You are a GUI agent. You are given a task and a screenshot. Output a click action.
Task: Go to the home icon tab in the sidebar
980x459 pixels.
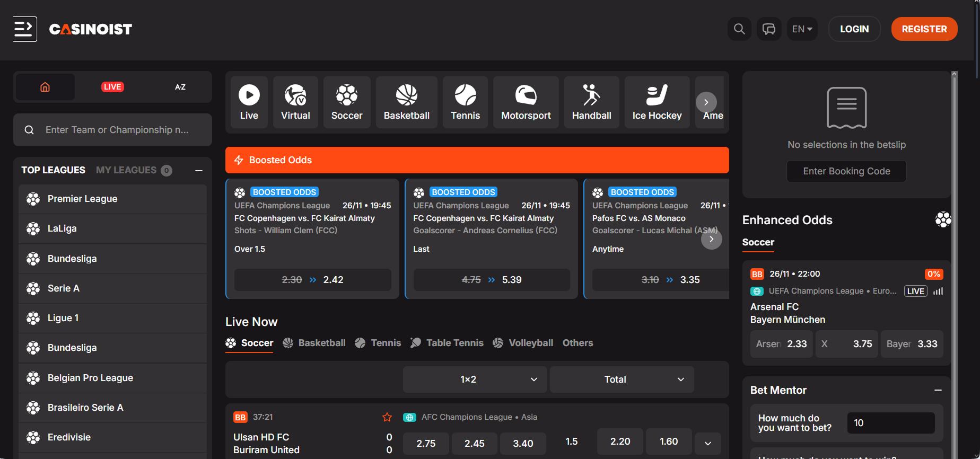[45, 87]
